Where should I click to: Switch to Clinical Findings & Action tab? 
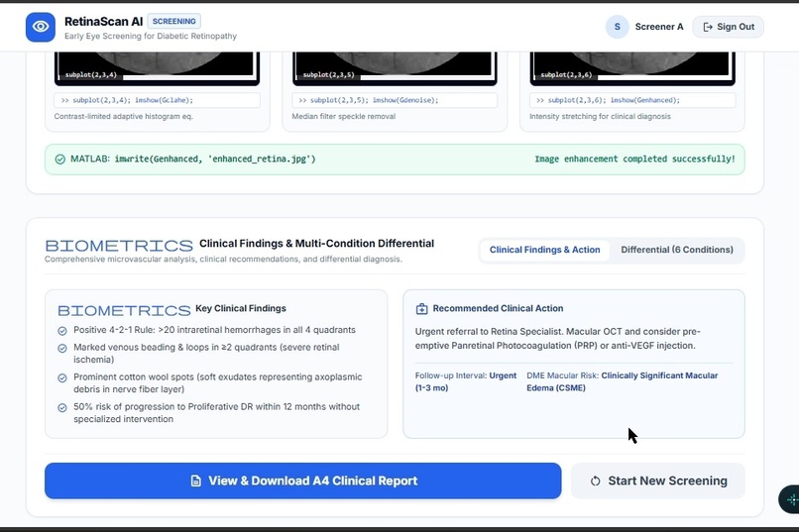pyautogui.click(x=544, y=250)
